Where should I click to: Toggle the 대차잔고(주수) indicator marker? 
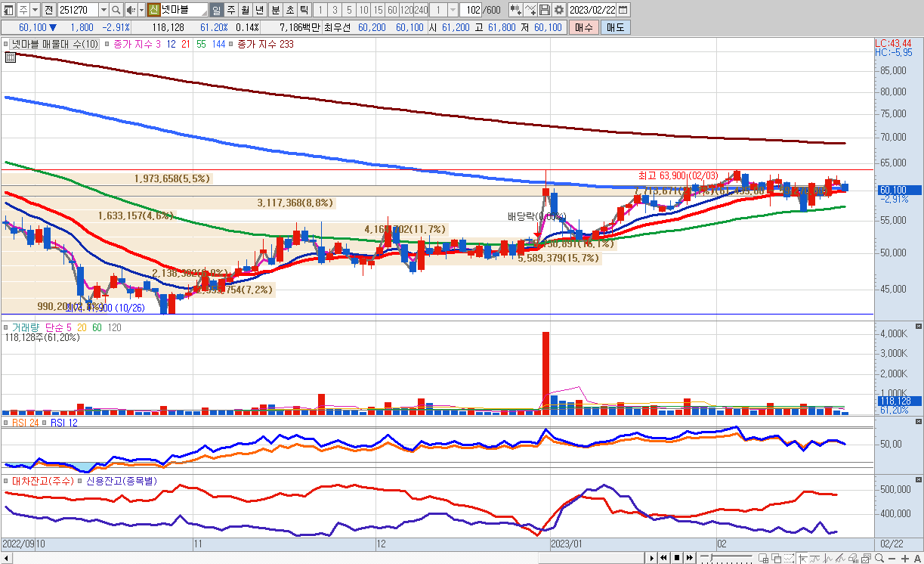pos(6,480)
